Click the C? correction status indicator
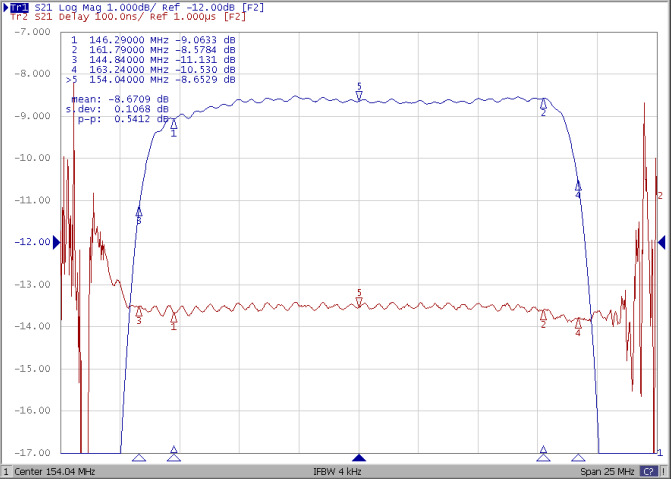 coord(648,471)
